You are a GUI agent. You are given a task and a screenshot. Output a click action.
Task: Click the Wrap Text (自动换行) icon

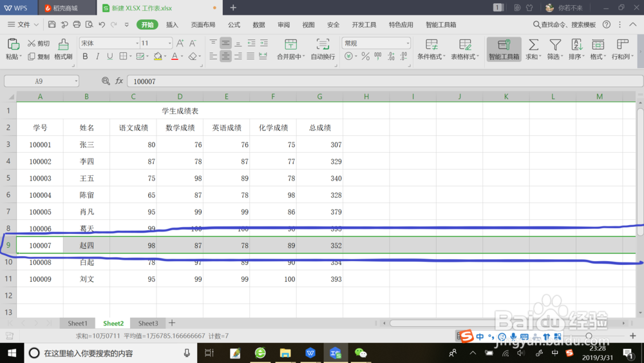pyautogui.click(x=323, y=44)
